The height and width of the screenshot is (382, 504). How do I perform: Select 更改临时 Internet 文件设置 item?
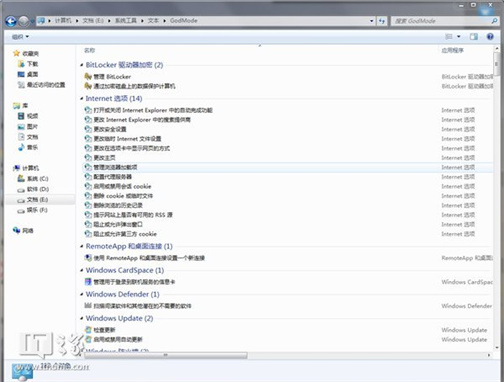pos(127,139)
